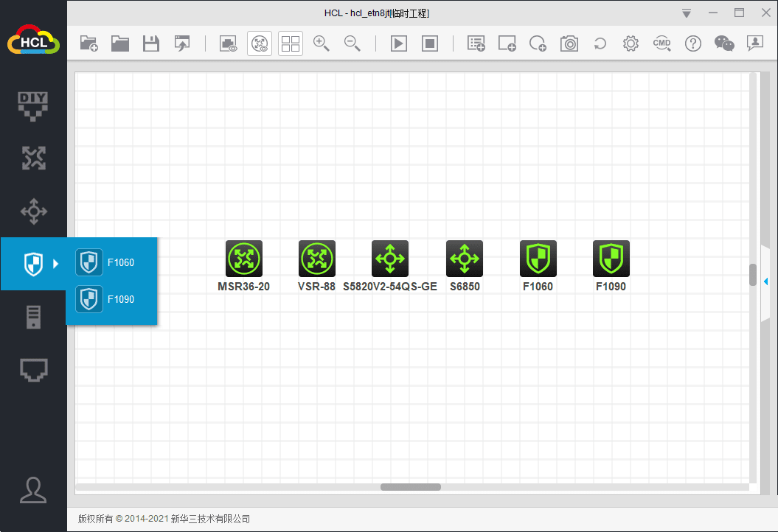Click the export project icon

click(182, 43)
